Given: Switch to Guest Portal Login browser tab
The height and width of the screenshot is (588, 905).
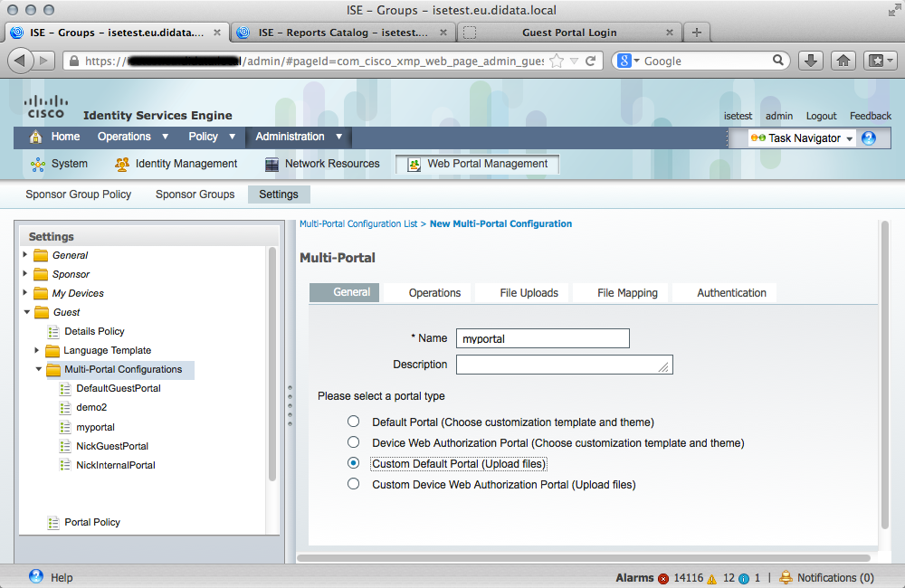Looking at the screenshot, I should tap(569, 33).
